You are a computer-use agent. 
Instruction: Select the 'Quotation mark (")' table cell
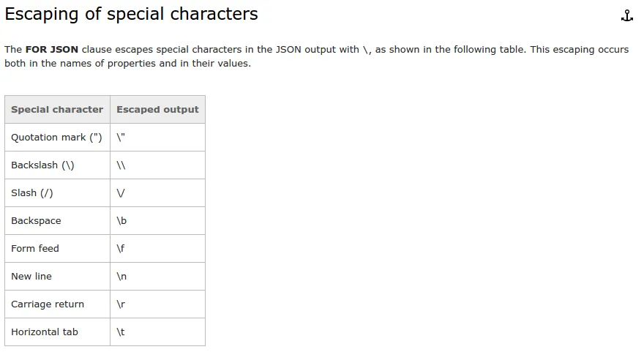point(57,138)
